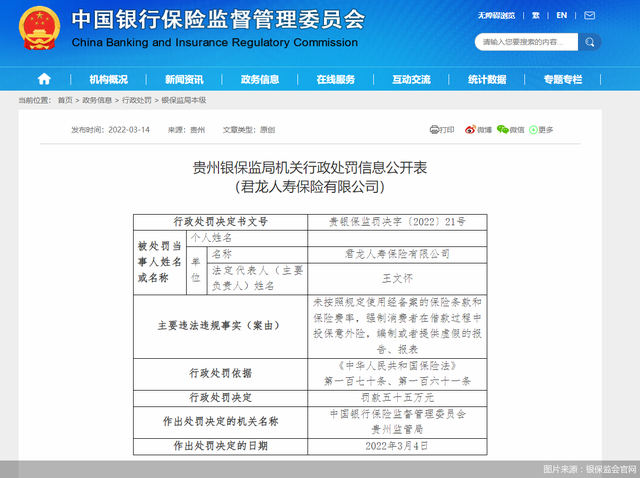
Task: Click the search magnifier button
Action: pos(589,42)
